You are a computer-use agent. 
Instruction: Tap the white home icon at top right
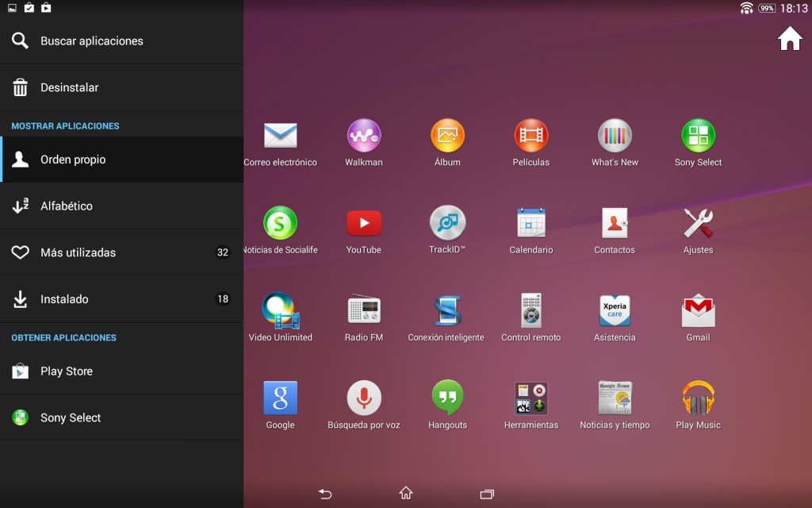(x=790, y=38)
